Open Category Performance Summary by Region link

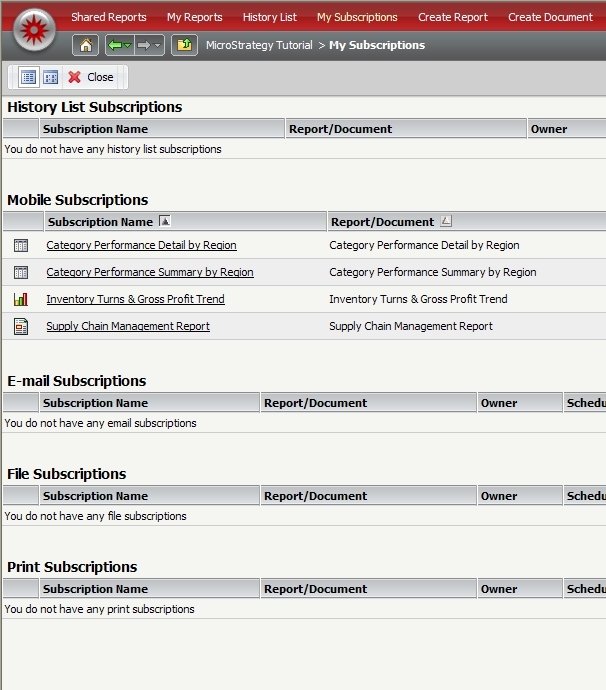150,272
